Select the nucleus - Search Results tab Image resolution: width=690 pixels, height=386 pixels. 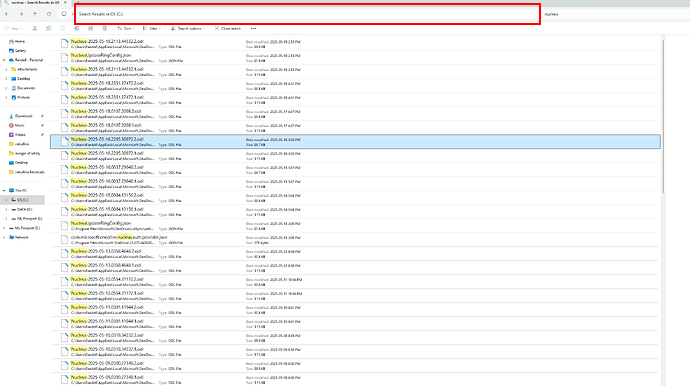[34, 3]
